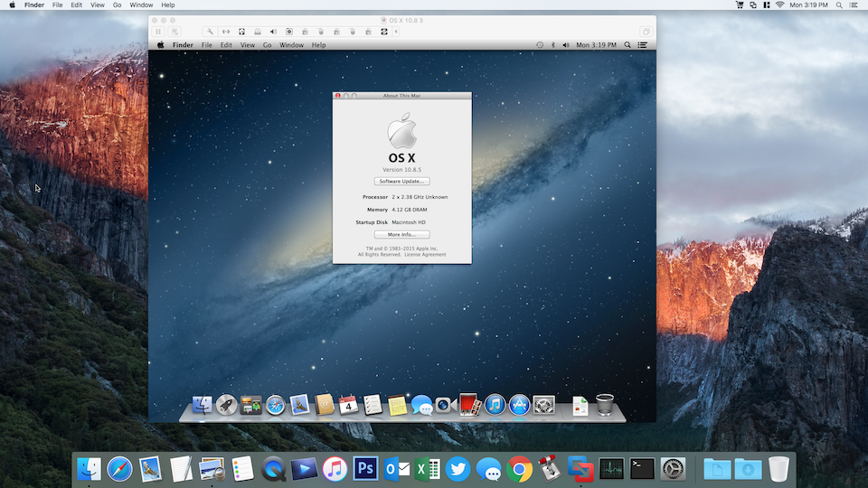Launch Photoshop from host dock
This screenshot has width=868, height=488.
(365, 469)
